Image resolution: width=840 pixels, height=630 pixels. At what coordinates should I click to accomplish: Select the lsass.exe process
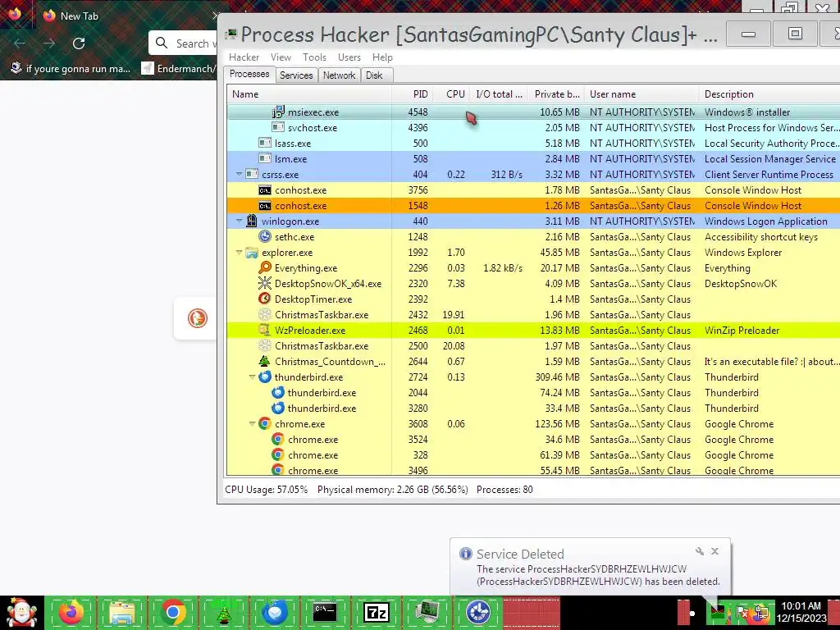pos(533,143)
